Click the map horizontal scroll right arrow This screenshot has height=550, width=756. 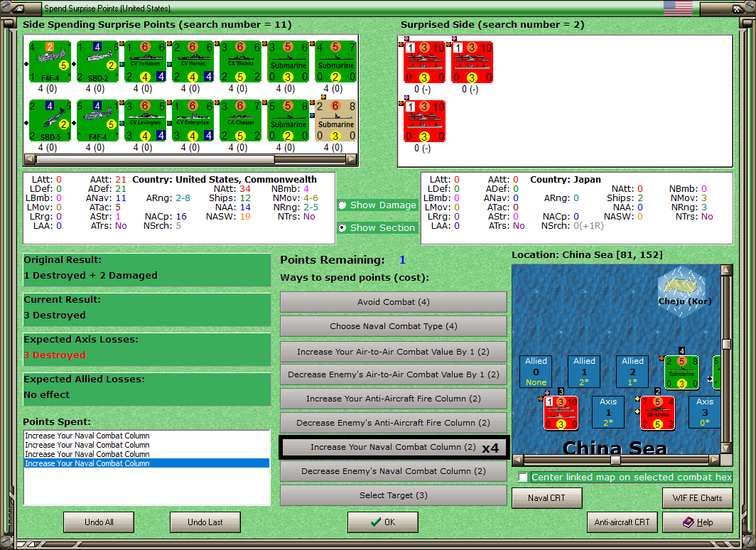click(x=715, y=460)
